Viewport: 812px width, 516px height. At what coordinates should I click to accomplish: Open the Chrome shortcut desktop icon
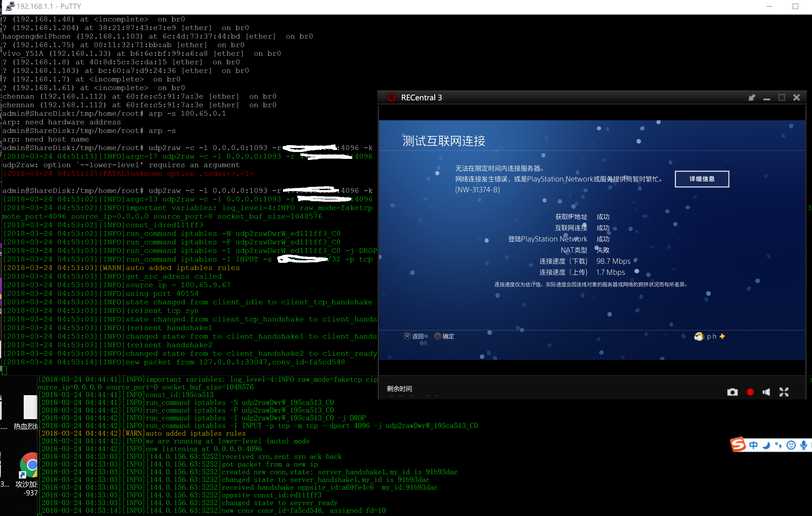29,465
